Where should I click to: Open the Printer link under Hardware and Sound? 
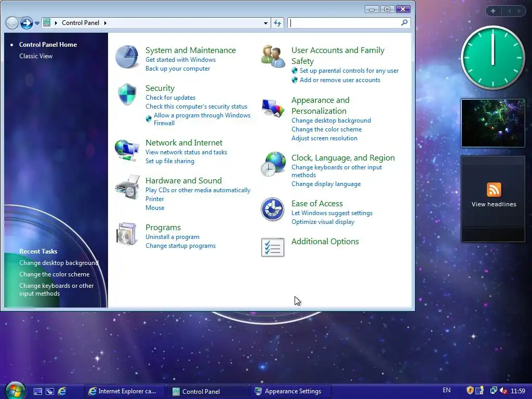154,199
